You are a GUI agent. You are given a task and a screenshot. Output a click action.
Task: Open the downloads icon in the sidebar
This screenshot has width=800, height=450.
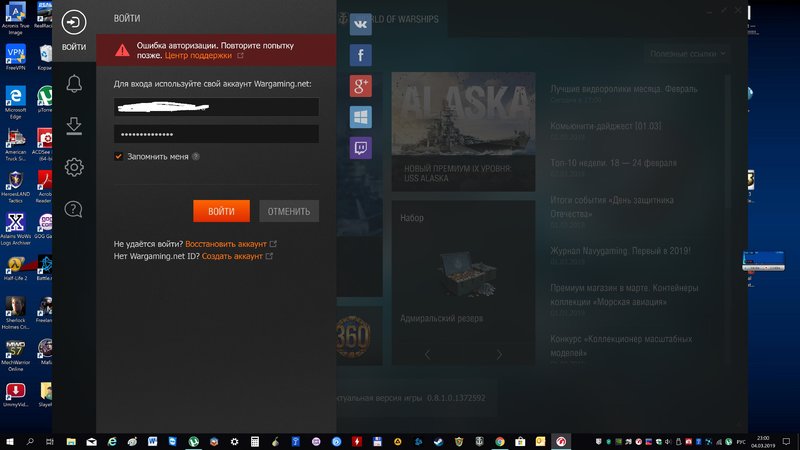click(74, 126)
